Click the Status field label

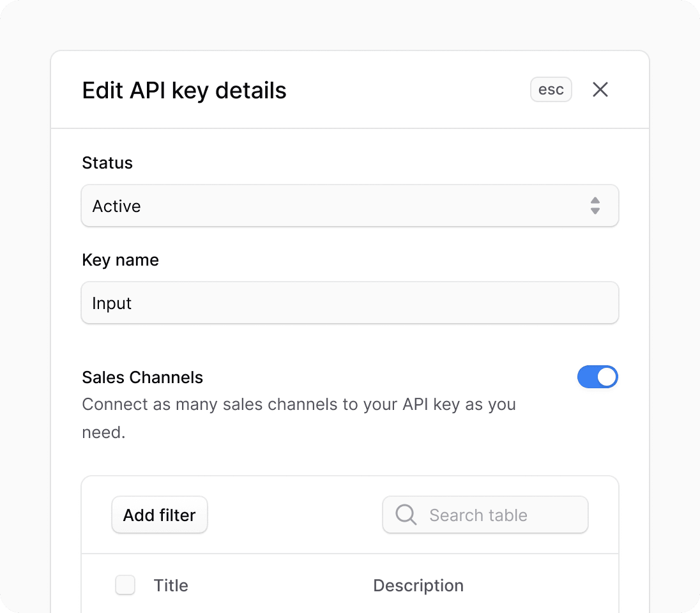[x=107, y=163]
